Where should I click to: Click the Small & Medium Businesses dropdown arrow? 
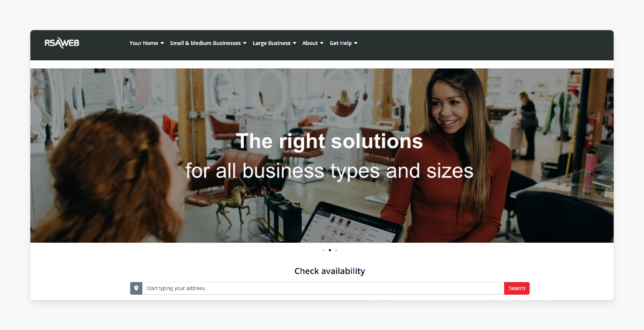click(245, 43)
